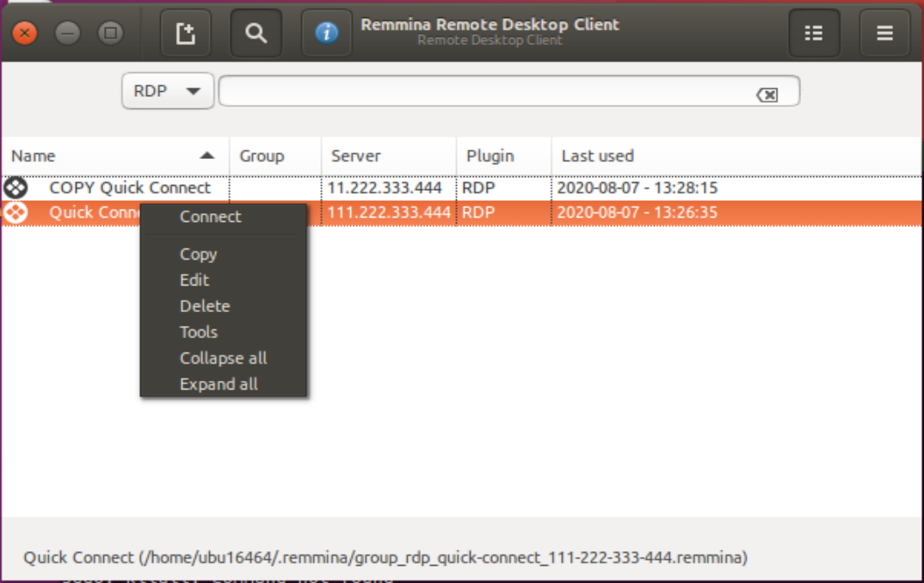Choose Edit in the context menu

(x=194, y=280)
